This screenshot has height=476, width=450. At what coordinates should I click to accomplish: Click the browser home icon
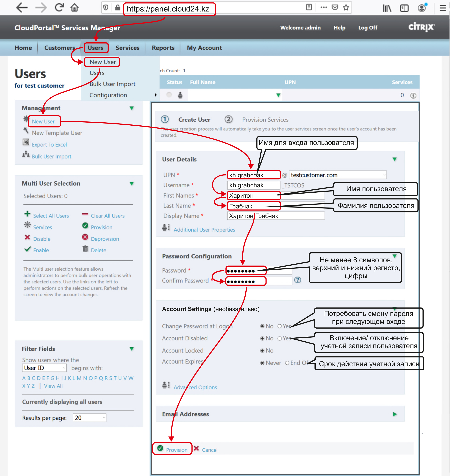click(x=75, y=8)
